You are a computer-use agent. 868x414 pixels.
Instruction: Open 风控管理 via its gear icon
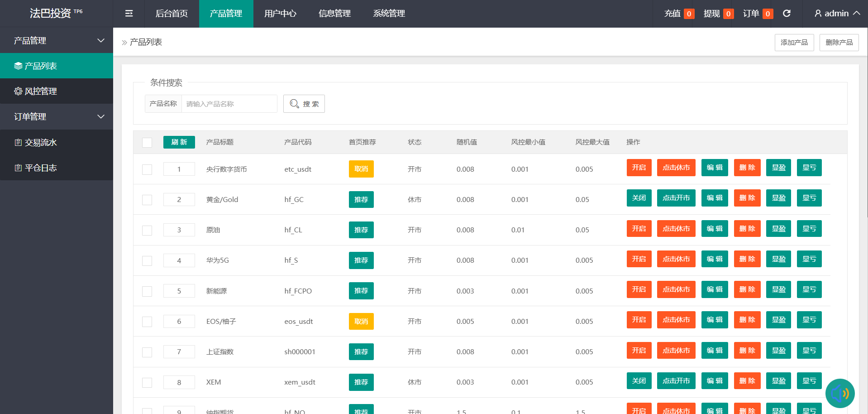[x=18, y=91]
